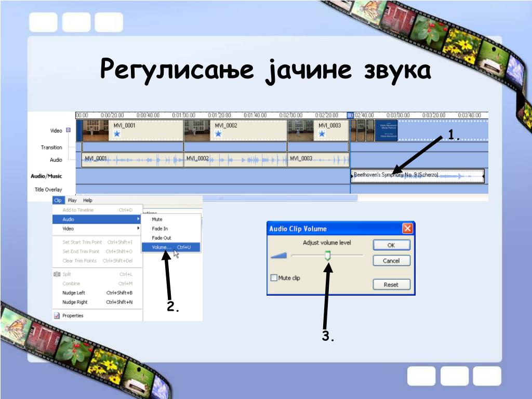Click the Title Overlay track label
This screenshot has width=532, height=399.
pos(48,189)
